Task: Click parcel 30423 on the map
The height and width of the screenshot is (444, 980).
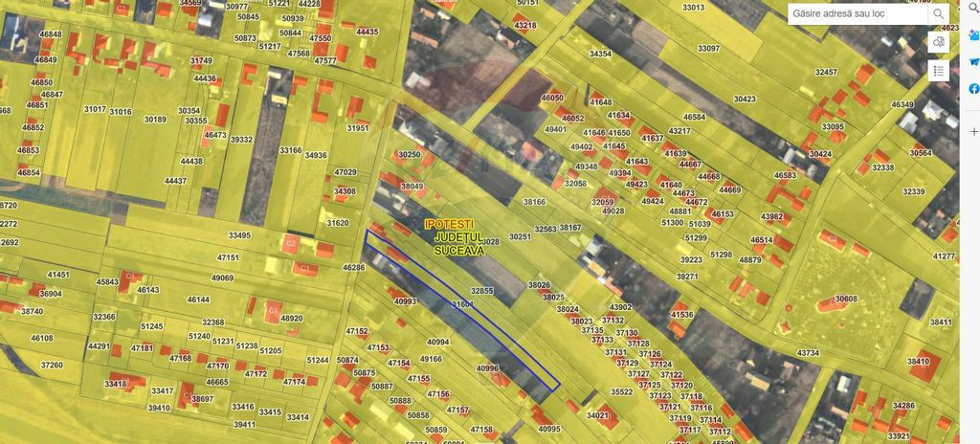Action: [x=744, y=99]
